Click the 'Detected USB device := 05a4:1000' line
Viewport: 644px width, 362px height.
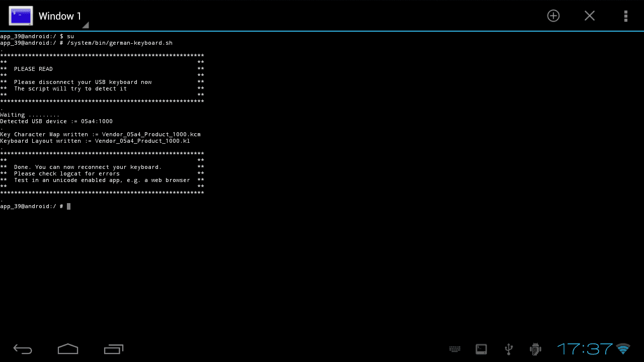(x=56, y=121)
